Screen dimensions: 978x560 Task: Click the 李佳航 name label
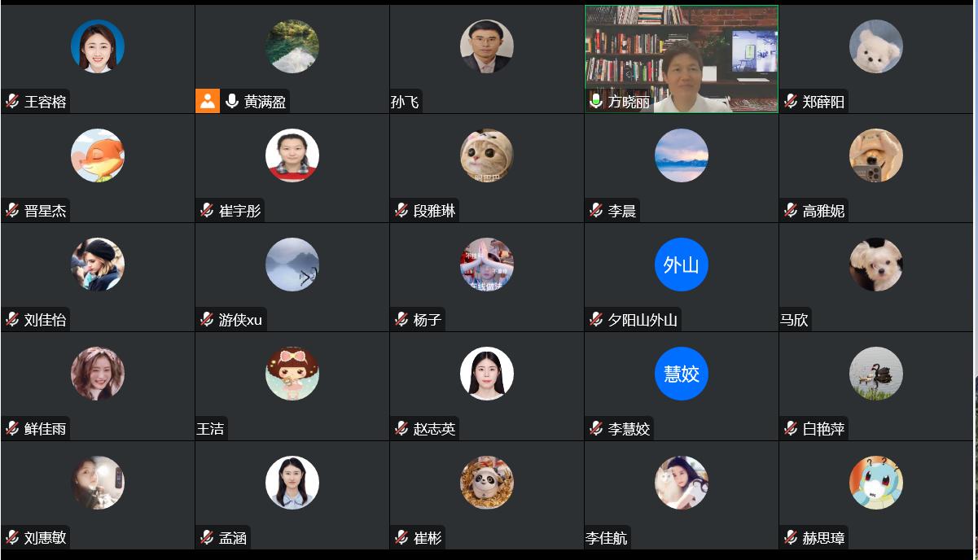point(607,538)
